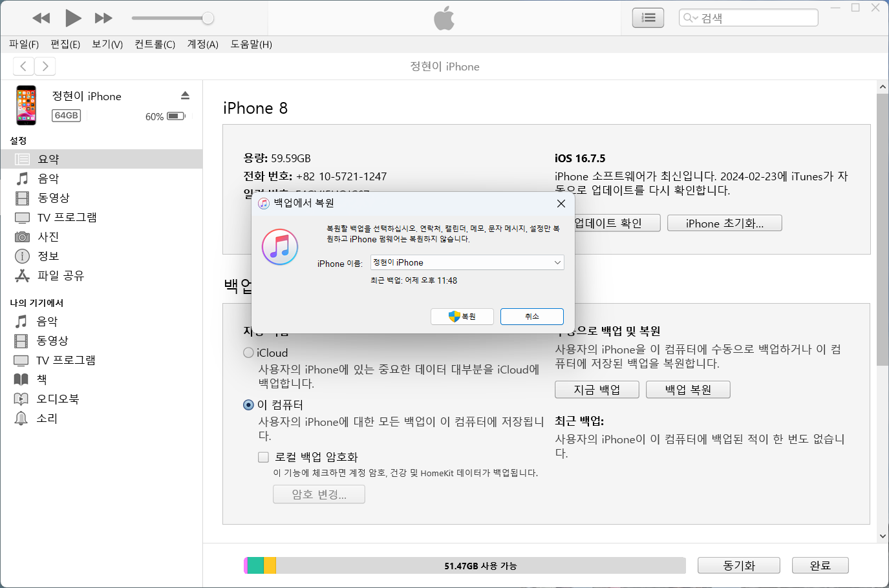Open the iPhone 이름 dropdown
The height and width of the screenshot is (588, 889).
pyautogui.click(x=467, y=262)
